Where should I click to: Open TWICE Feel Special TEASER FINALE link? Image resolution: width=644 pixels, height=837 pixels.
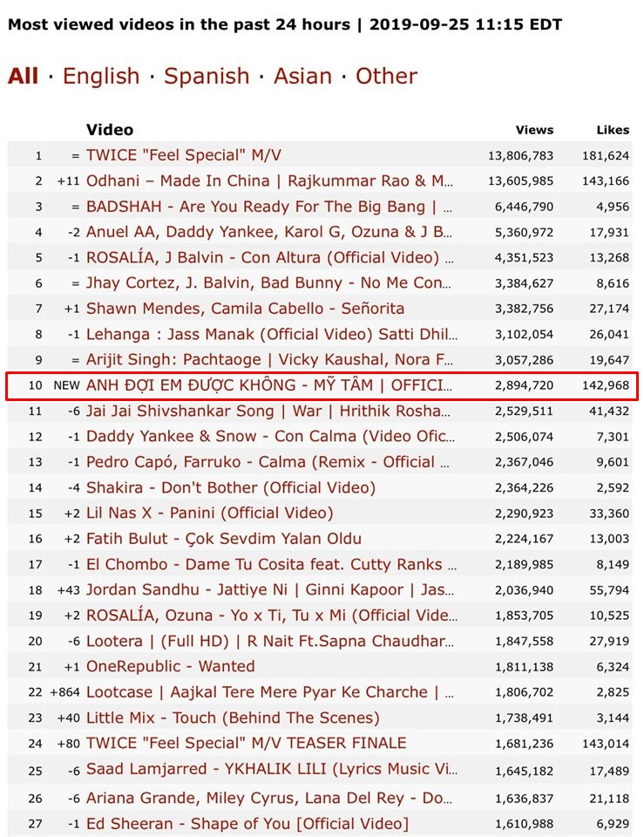[246, 744]
